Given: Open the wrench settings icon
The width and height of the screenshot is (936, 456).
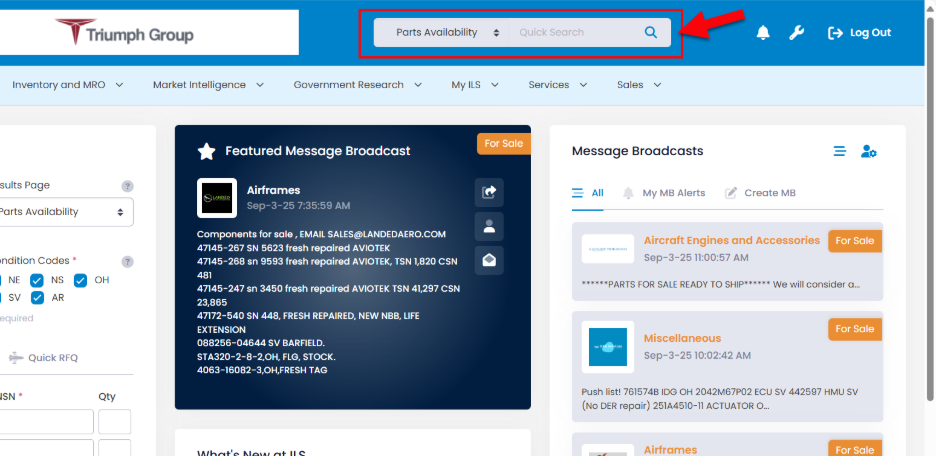Looking at the screenshot, I should (x=796, y=33).
